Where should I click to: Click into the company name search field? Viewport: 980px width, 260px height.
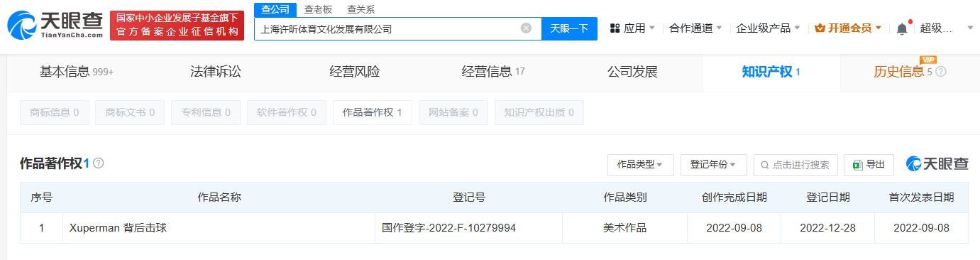(x=387, y=28)
